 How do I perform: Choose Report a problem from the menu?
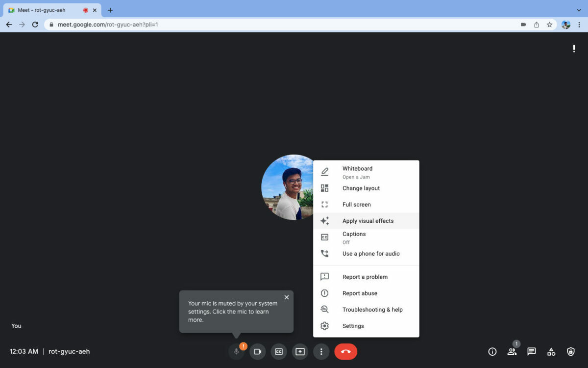click(365, 277)
